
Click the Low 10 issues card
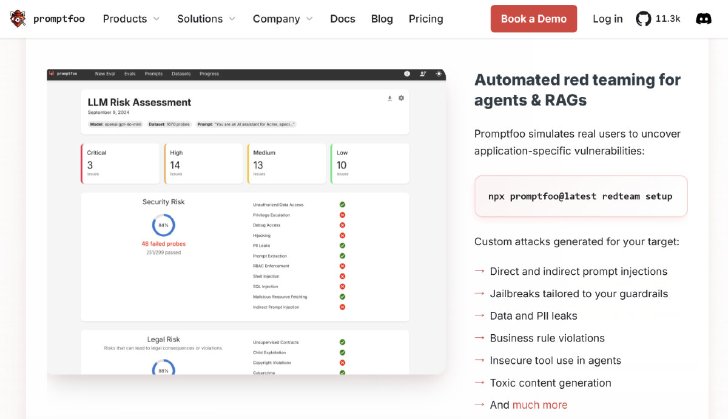370,164
